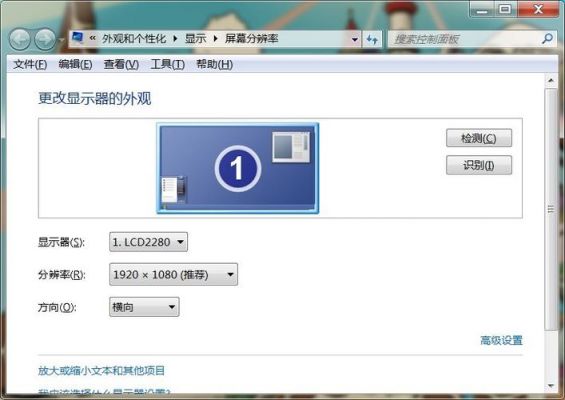
Task: Open the 高级设置 link
Action: click(x=501, y=340)
